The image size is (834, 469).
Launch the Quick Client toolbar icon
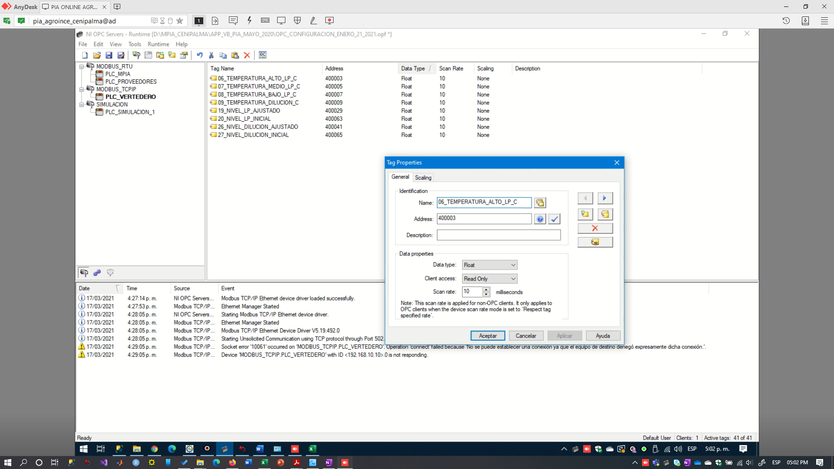pos(263,55)
